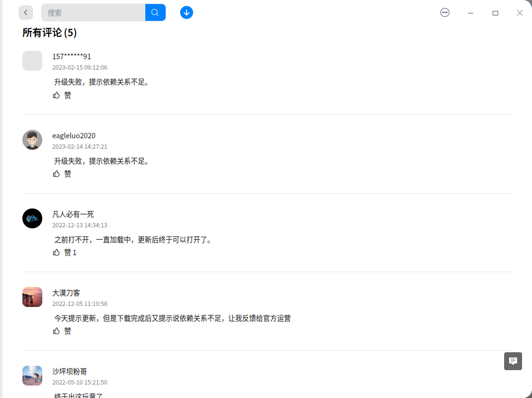Click the back arrow navigation icon
The width and height of the screenshot is (532, 398).
(25, 12)
